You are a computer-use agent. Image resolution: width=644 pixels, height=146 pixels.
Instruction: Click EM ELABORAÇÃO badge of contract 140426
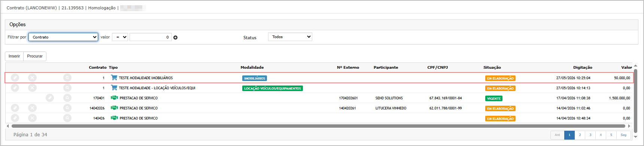click(x=500, y=119)
